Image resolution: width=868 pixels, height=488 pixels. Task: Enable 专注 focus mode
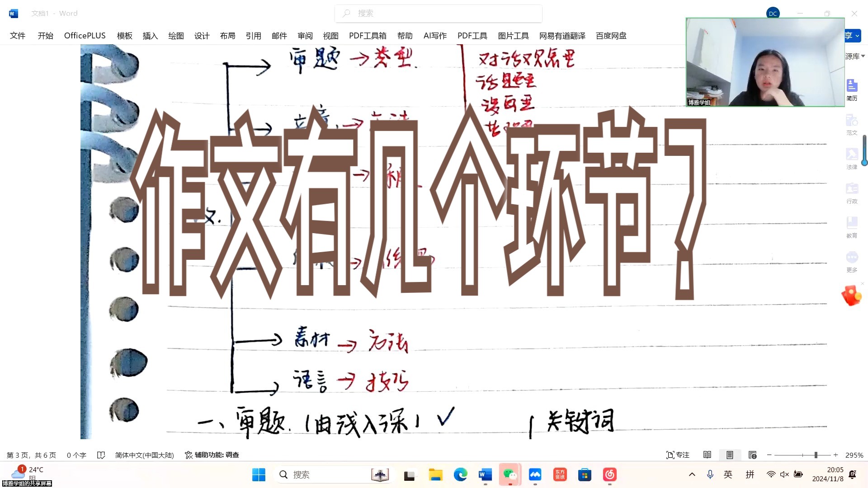point(678,455)
